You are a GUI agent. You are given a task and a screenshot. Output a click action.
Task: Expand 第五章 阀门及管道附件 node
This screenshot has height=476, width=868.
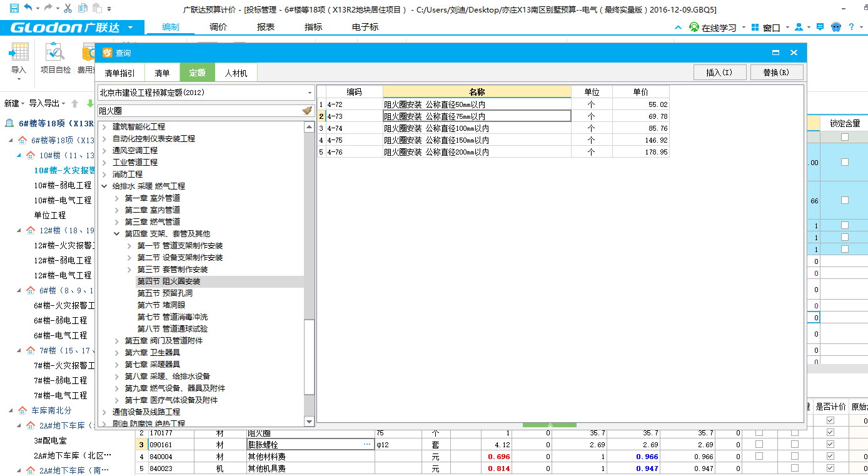pos(117,340)
